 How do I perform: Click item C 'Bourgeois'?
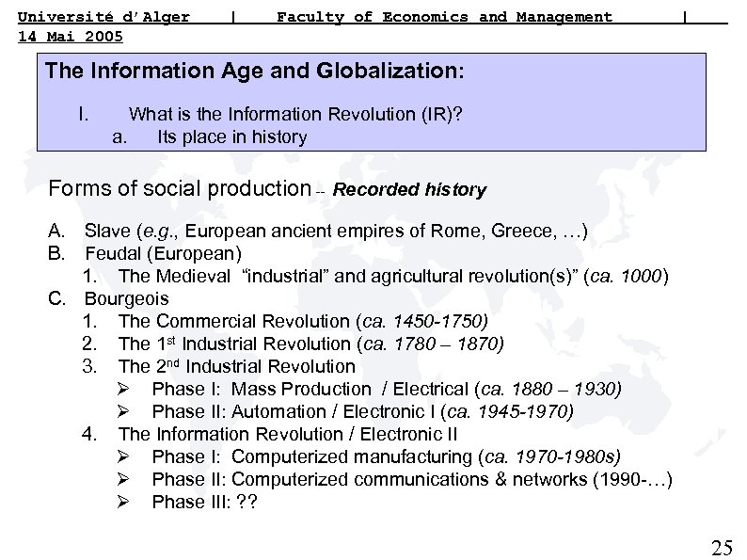[x=127, y=299]
